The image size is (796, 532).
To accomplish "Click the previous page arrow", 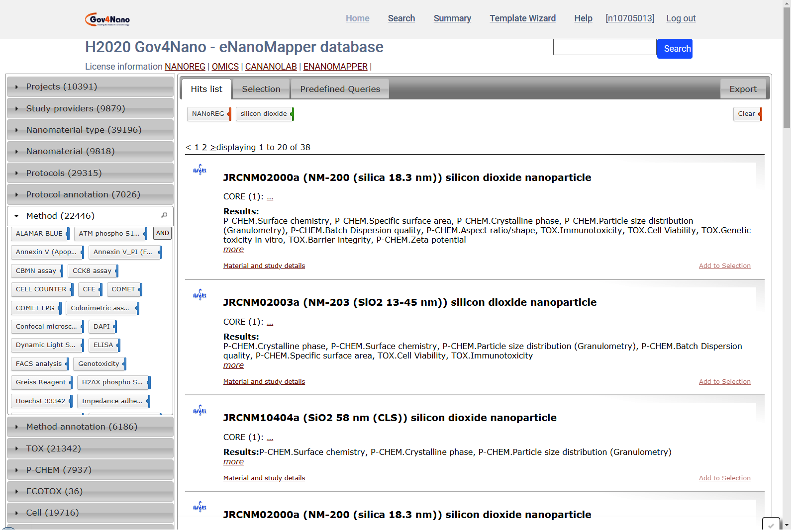I will pos(188,147).
